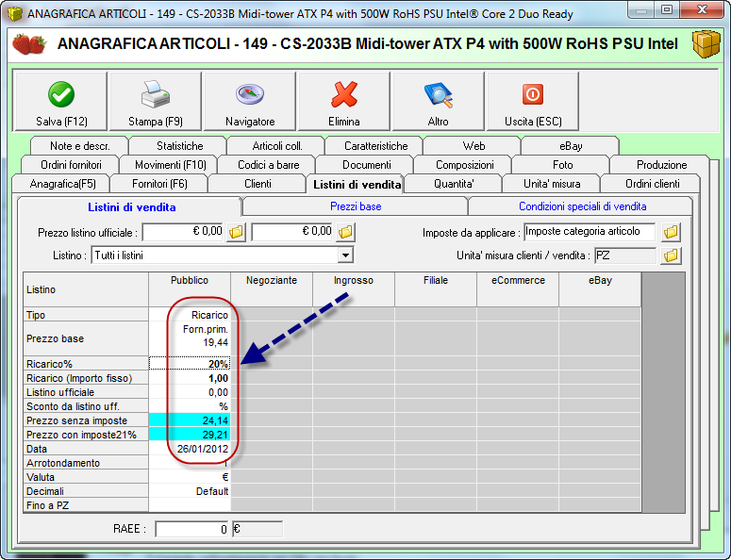Click the second Prezzo listino € 0,00 field
Screen dimensions: 731x560
pos(292,232)
